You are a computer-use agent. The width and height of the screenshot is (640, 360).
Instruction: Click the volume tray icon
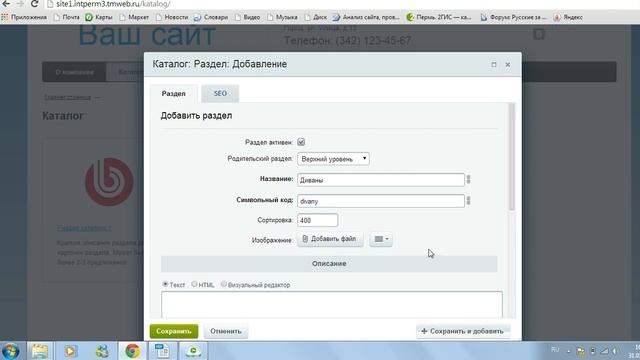(615, 351)
